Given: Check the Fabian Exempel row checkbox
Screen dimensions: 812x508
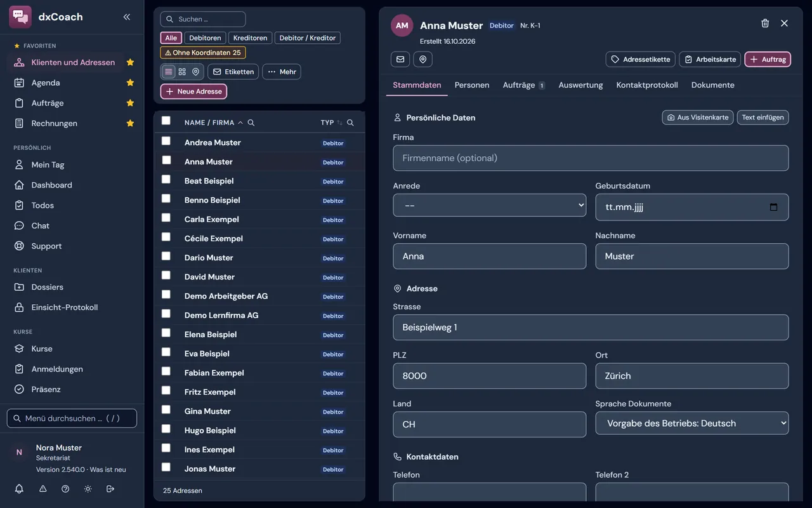Looking at the screenshot, I should pyautogui.click(x=166, y=371).
